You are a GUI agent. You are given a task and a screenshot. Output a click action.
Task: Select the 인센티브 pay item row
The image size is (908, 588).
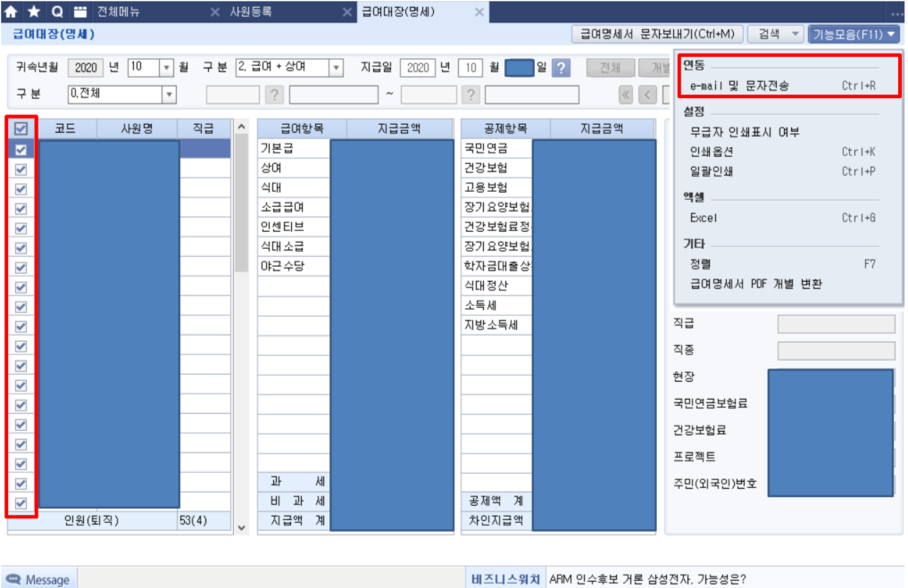(x=294, y=227)
